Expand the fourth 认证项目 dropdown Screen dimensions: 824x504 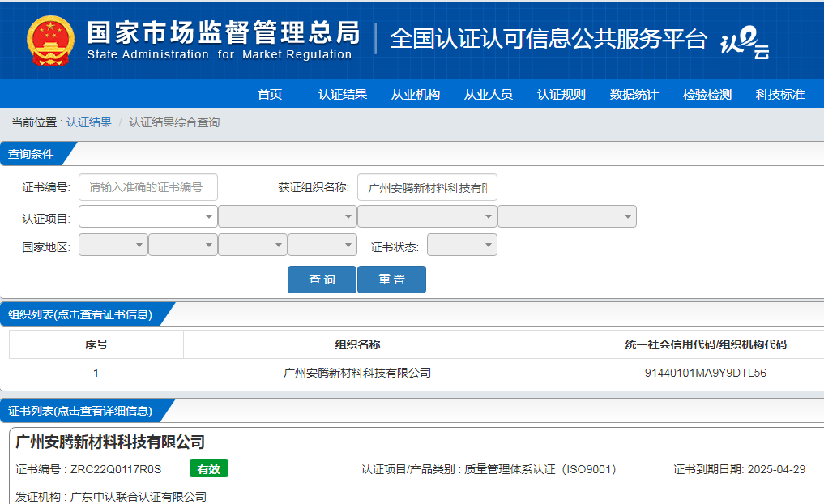(567, 216)
